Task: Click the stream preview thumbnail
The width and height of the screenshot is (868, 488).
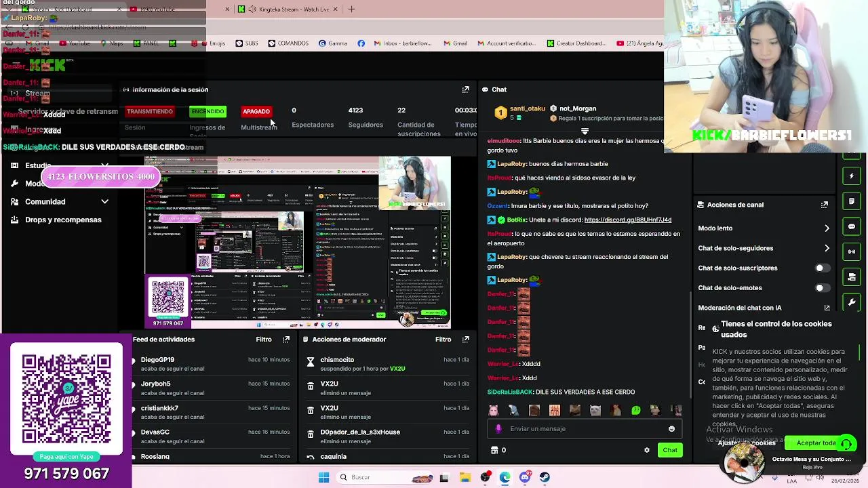Action: click(297, 243)
